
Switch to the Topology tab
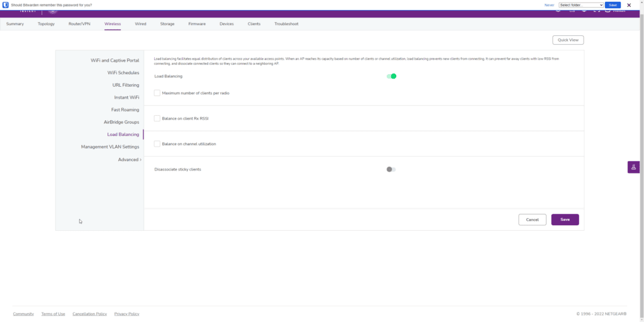[x=46, y=24]
